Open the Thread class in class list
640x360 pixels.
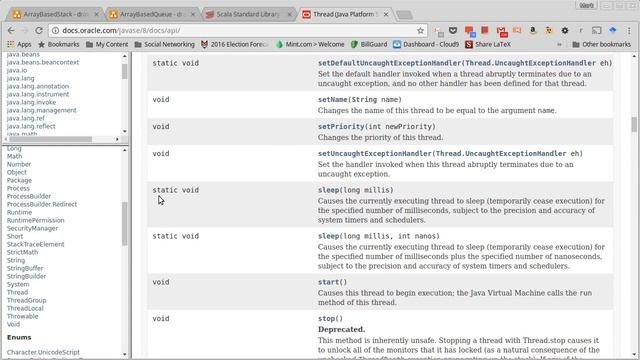pyautogui.click(x=17, y=292)
